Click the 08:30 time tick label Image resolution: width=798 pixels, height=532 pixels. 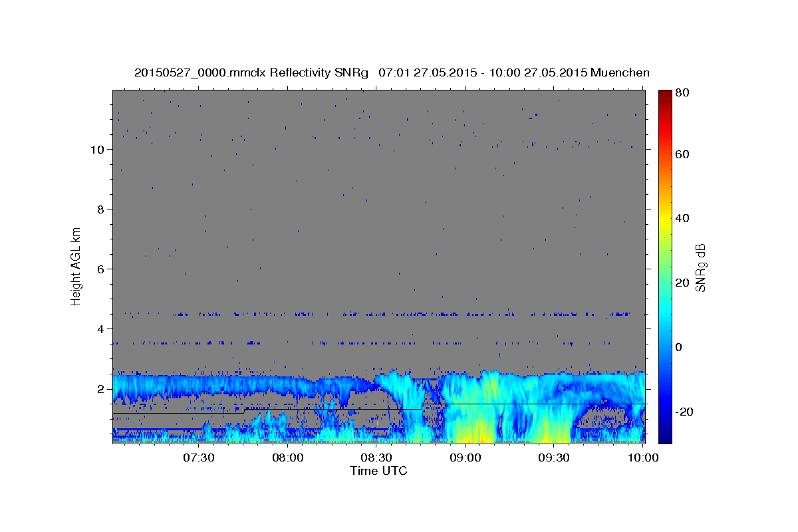(376, 458)
